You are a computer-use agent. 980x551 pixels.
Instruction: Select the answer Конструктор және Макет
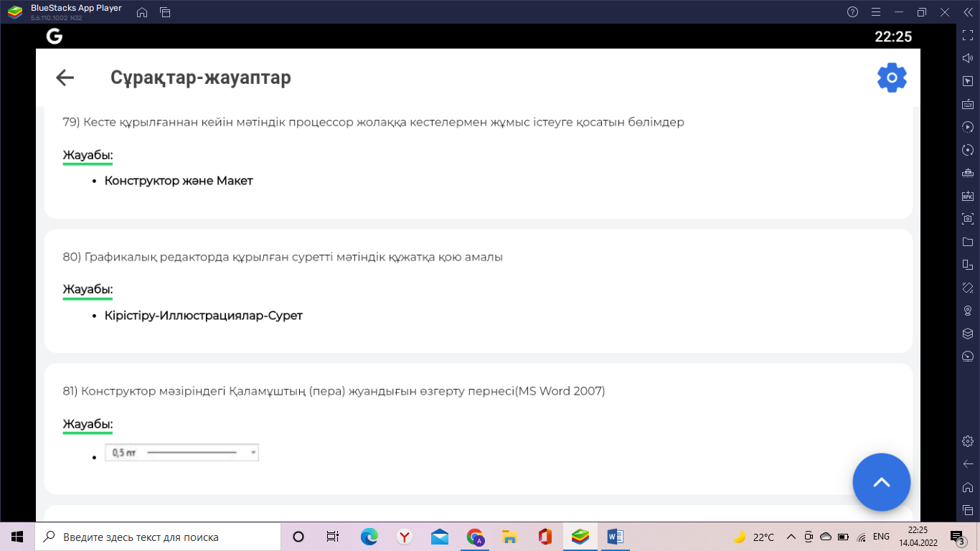(x=179, y=181)
